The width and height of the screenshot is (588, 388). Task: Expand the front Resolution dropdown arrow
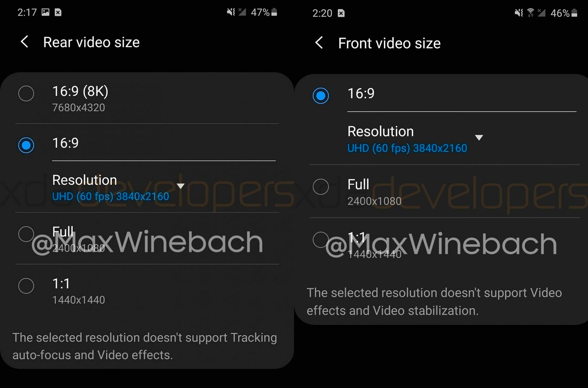click(479, 138)
